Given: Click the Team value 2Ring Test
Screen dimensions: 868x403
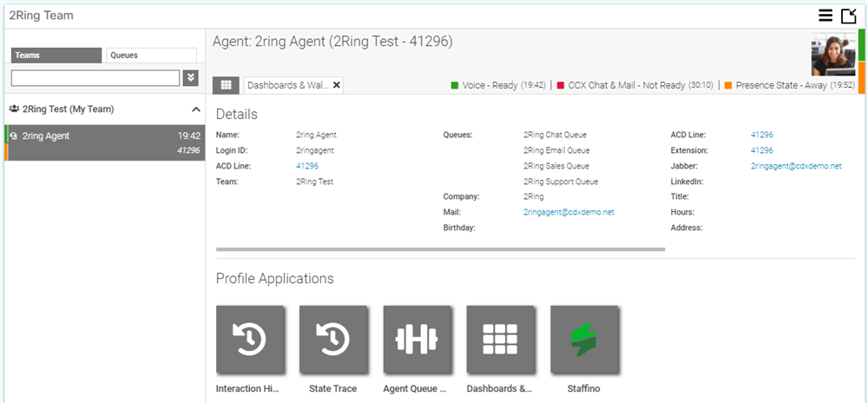Looking at the screenshot, I should click(x=314, y=181).
